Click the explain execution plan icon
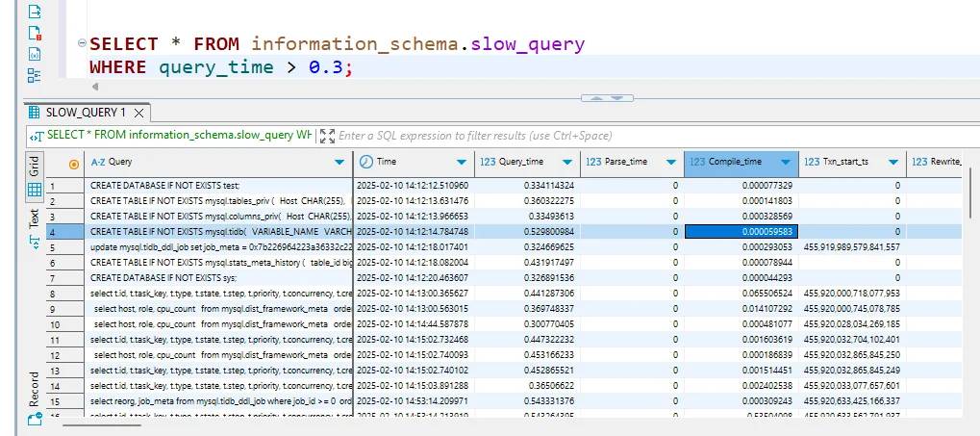 (x=35, y=54)
